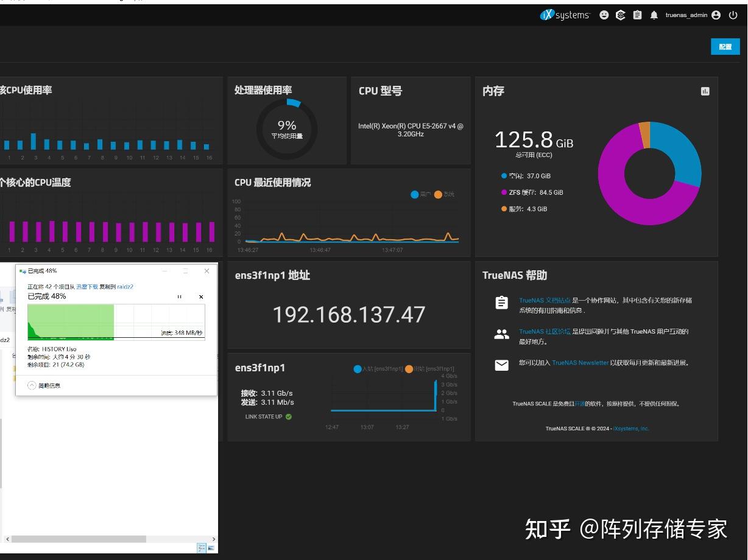This screenshot has height=560, width=748.
Task: Click the 配置 button
Action: point(725,46)
